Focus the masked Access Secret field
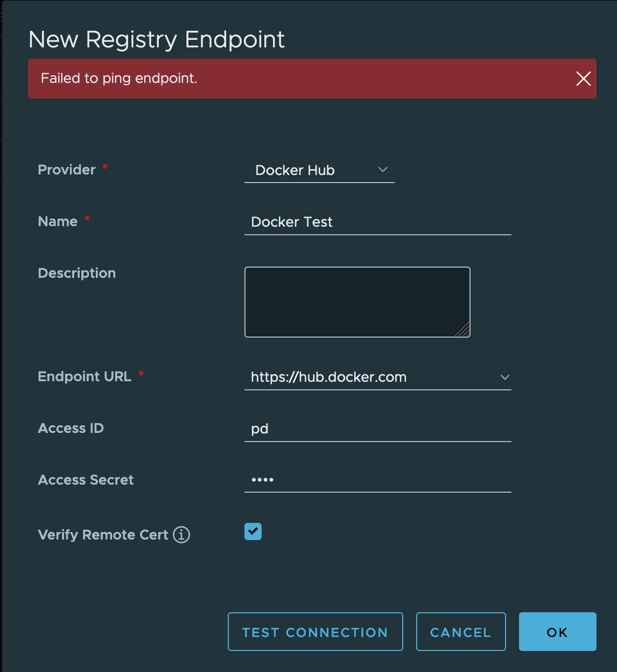This screenshot has width=617, height=672. pyautogui.click(x=378, y=480)
